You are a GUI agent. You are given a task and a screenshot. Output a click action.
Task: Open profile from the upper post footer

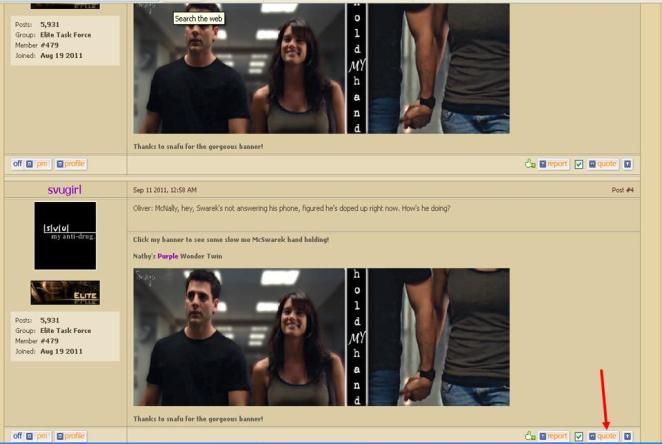[71, 164]
